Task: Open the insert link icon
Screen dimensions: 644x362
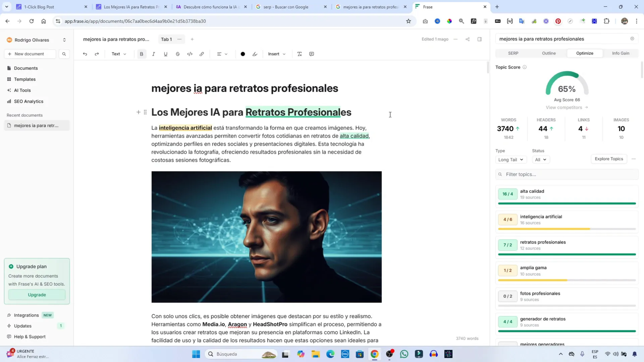Action: 202,53
